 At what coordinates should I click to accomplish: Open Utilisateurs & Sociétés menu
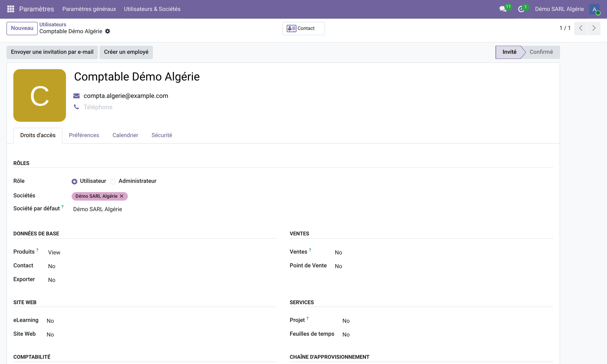(152, 9)
